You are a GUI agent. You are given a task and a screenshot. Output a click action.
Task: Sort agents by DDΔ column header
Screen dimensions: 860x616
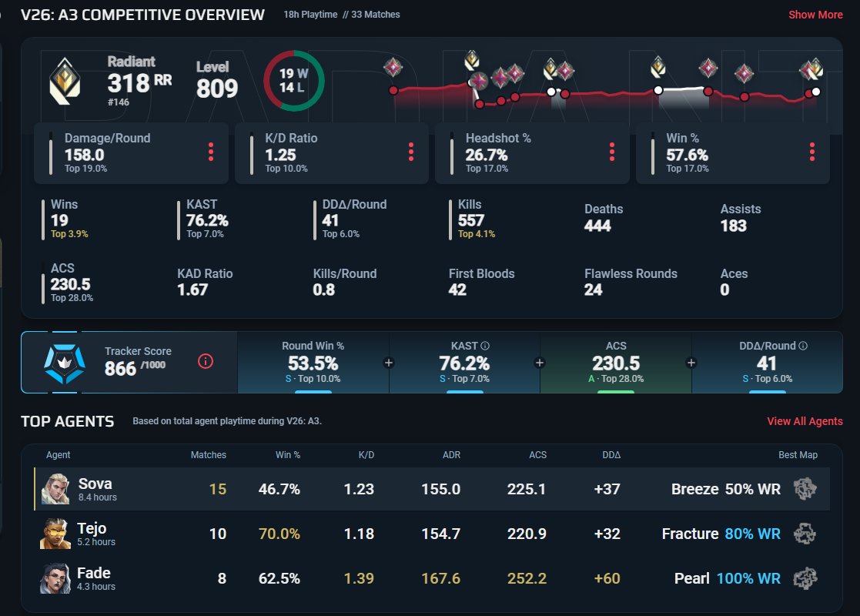pos(611,455)
